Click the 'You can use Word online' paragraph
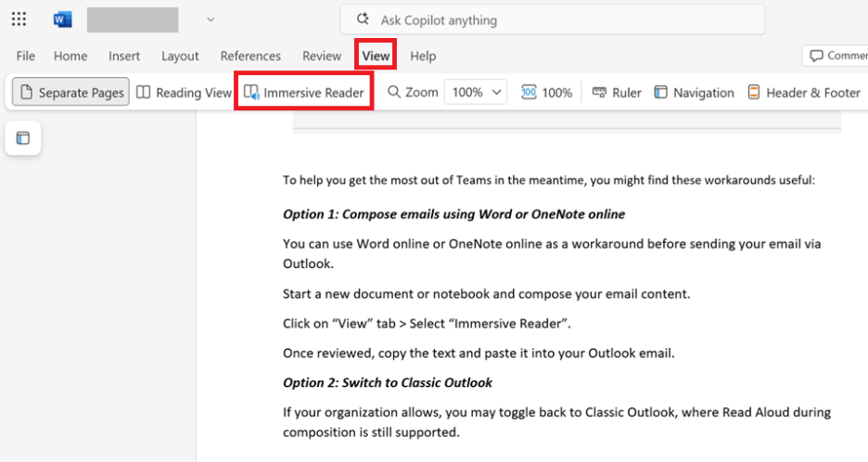This screenshot has width=868, height=462. [x=552, y=253]
